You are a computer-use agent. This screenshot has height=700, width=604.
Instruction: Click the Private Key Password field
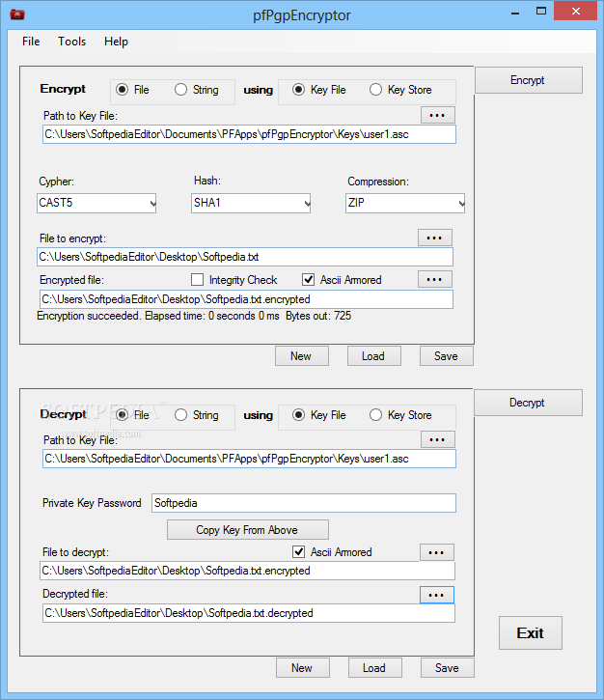pyautogui.click(x=302, y=503)
